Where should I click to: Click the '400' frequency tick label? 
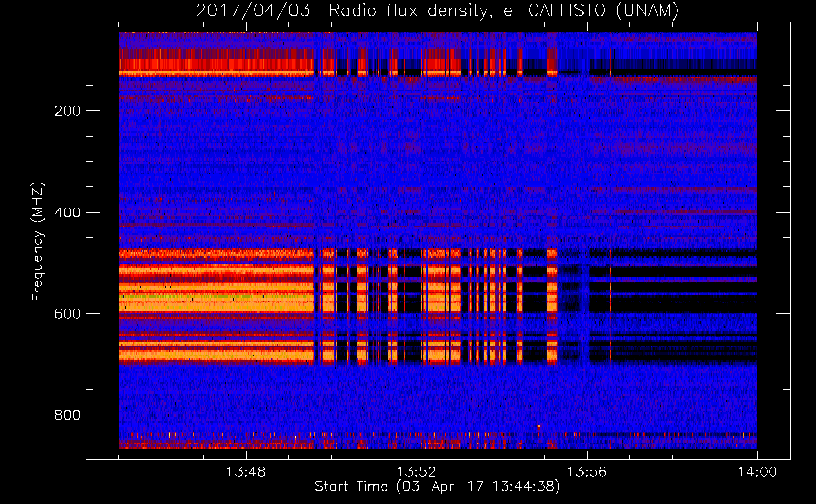(x=68, y=212)
